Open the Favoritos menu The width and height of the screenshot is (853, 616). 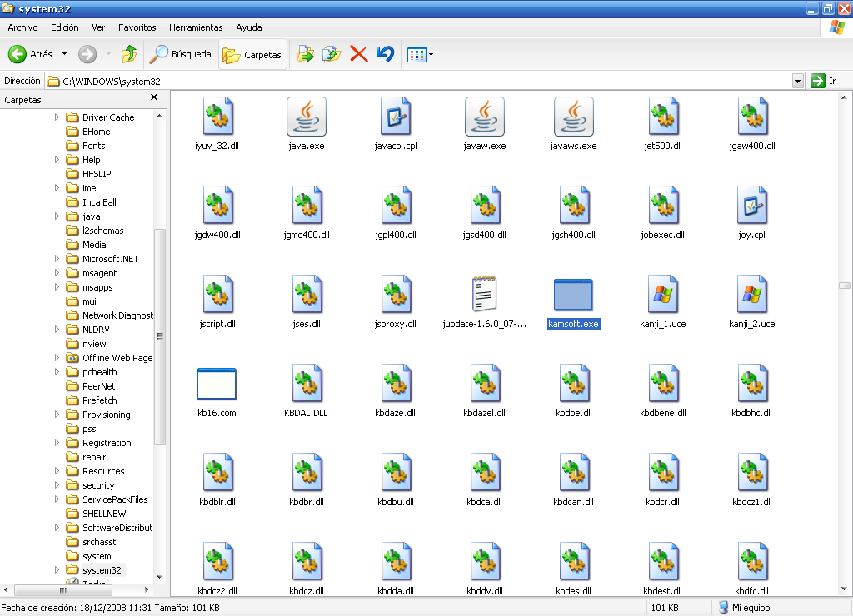pos(137,27)
